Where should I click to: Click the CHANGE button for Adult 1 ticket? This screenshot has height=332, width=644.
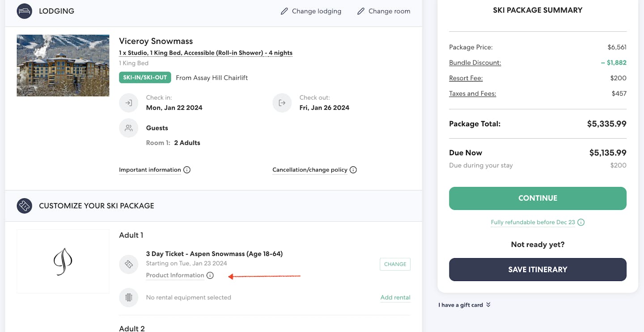[x=395, y=264]
